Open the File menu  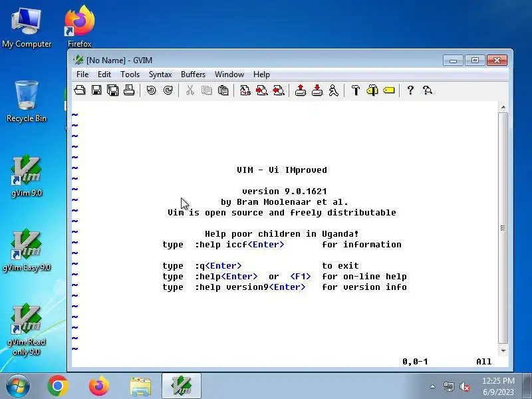(x=82, y=74)
